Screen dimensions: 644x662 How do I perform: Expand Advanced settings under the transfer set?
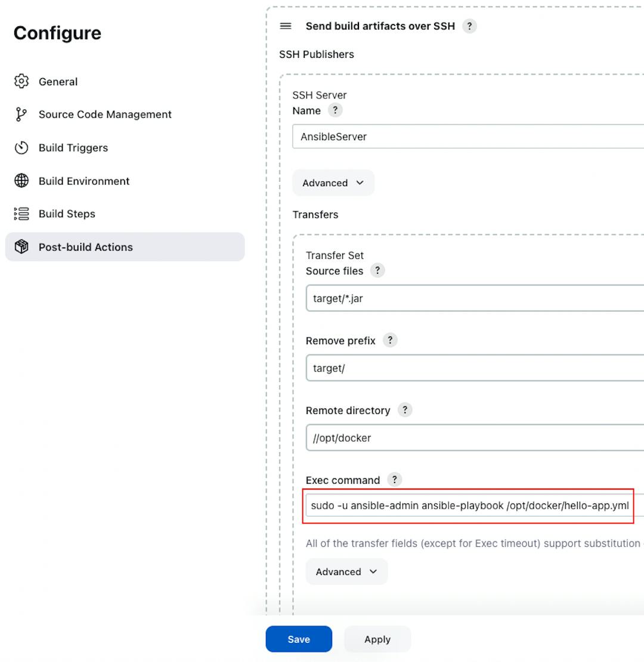coord(346,571)
